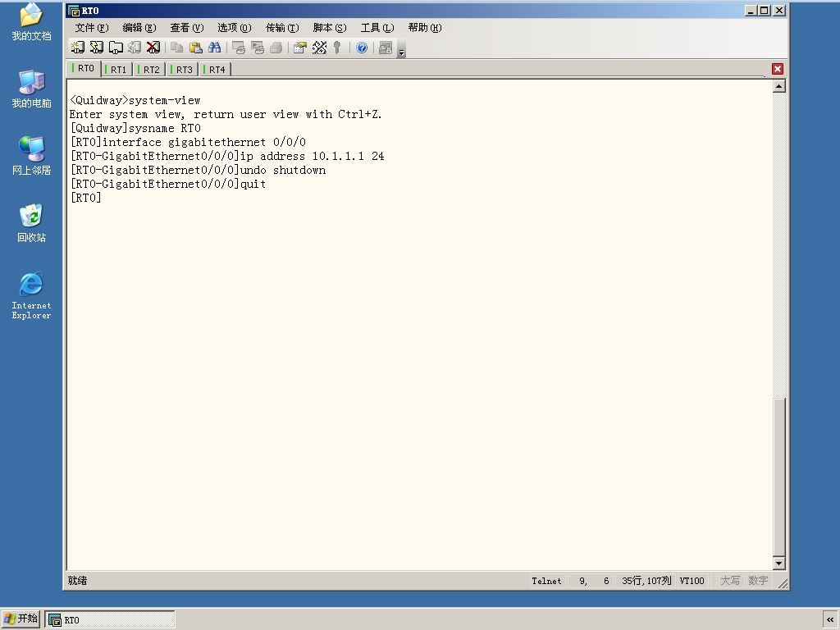Screen dimensions: 840x630
Task: Expand the toolbar overflow arrow
Action: 401,52
